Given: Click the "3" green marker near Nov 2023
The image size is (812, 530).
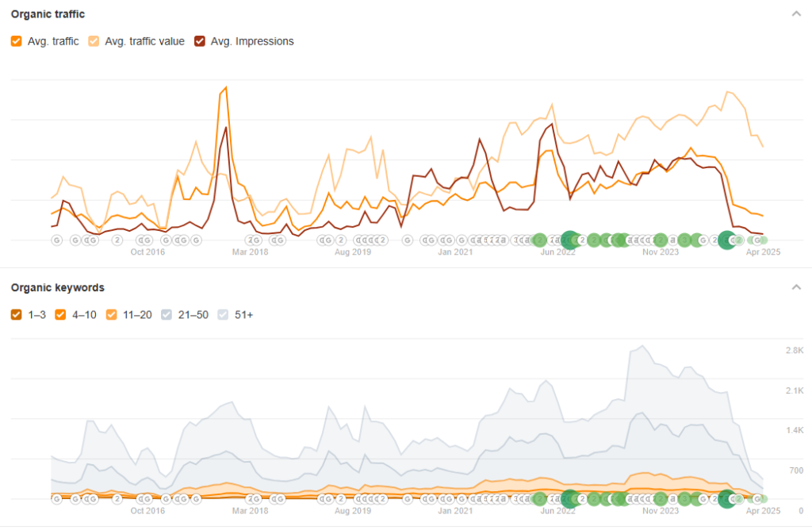Looking at the screenshot, I should [x=686, y=240].
